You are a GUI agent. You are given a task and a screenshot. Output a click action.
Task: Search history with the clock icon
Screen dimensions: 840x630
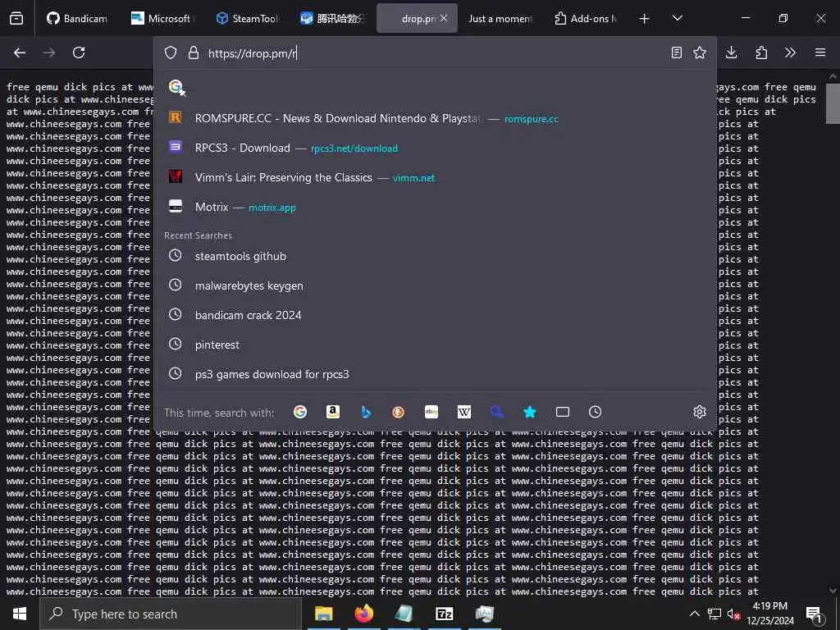pos(596,412)
